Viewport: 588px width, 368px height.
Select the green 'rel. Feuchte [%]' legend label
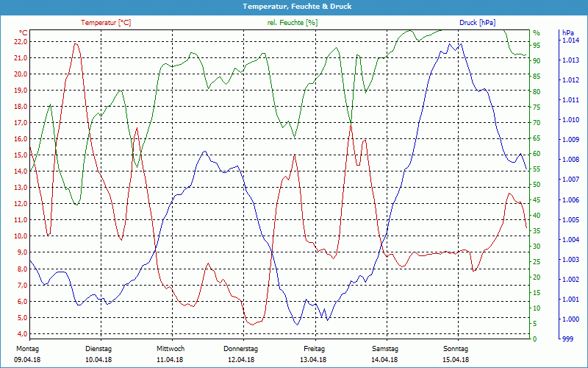(293, 23)
